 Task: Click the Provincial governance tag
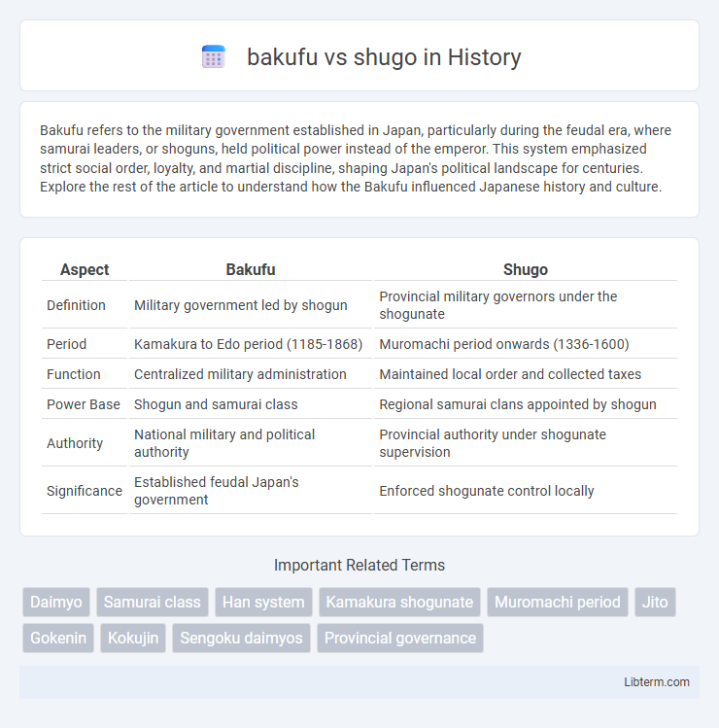[400, 638]
